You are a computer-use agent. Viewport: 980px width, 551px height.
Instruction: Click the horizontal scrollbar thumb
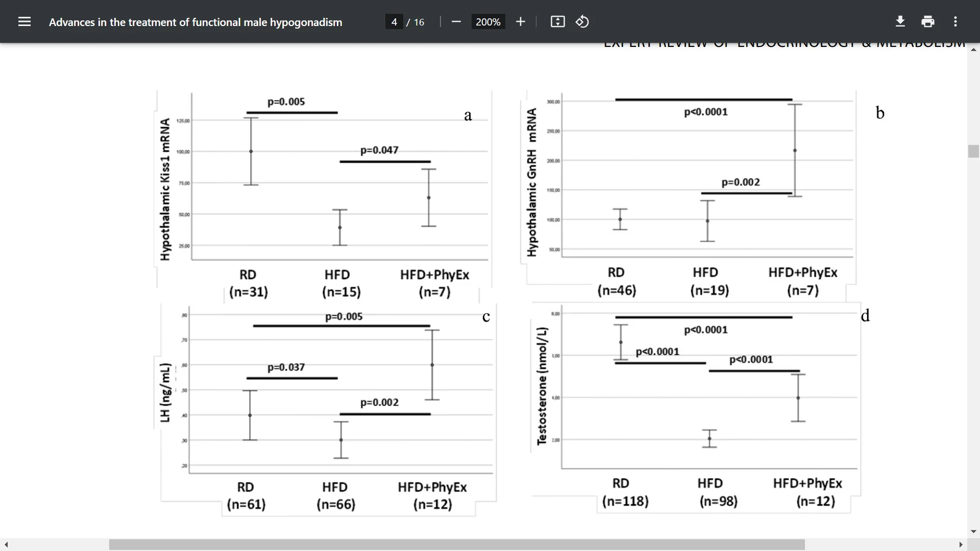[457, 544]
